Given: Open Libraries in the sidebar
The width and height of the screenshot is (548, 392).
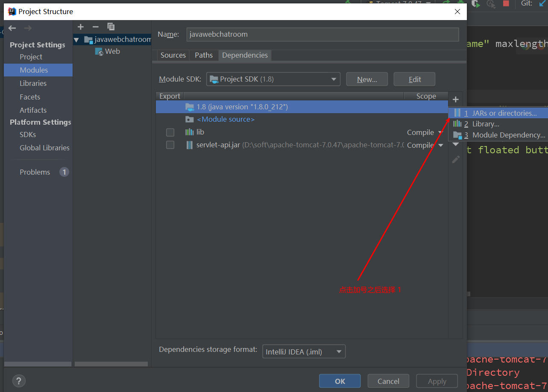Looking at the screenshot, I should 33,83.
